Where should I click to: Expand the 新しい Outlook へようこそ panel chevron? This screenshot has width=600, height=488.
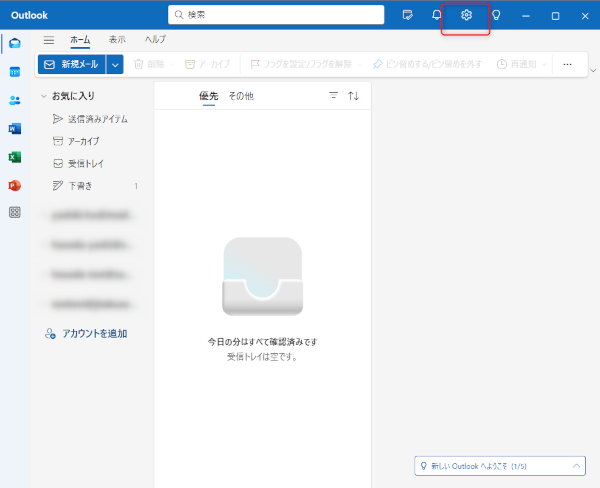tap(576, 466)
